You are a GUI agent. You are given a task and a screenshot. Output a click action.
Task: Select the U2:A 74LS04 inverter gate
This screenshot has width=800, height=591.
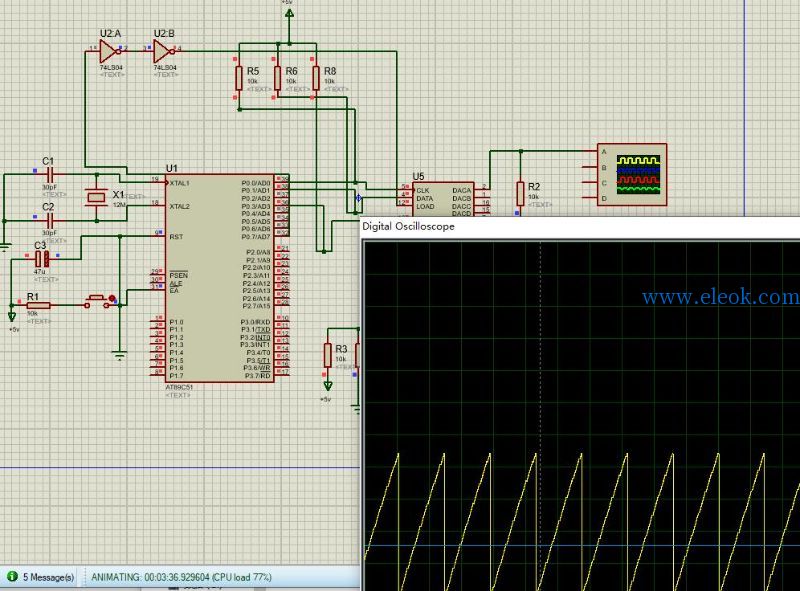pos(109,52)
